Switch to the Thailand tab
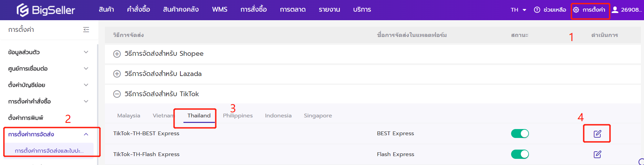The height and width of the screenshot is (165, 644). 199,116
